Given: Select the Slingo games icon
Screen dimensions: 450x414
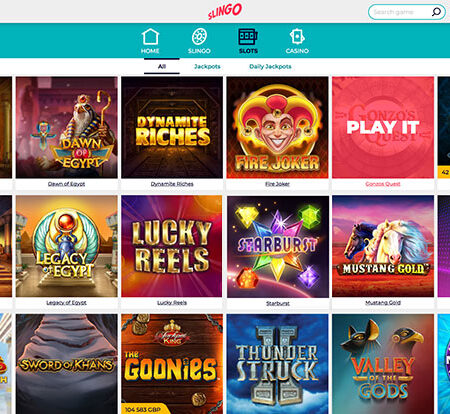Looking at the screenshot, I should point(199,36).
